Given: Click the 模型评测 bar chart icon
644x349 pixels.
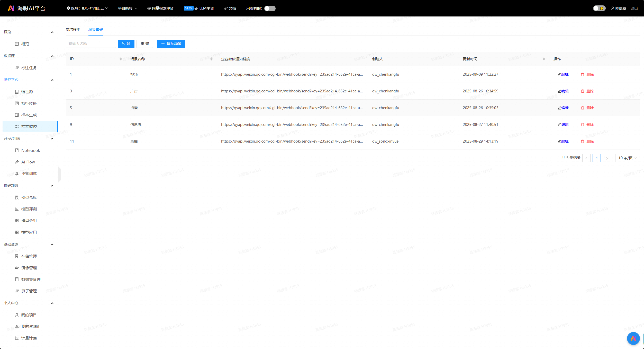Looking at the screenshot, I should pyautogui.click(x=17, y=209).
